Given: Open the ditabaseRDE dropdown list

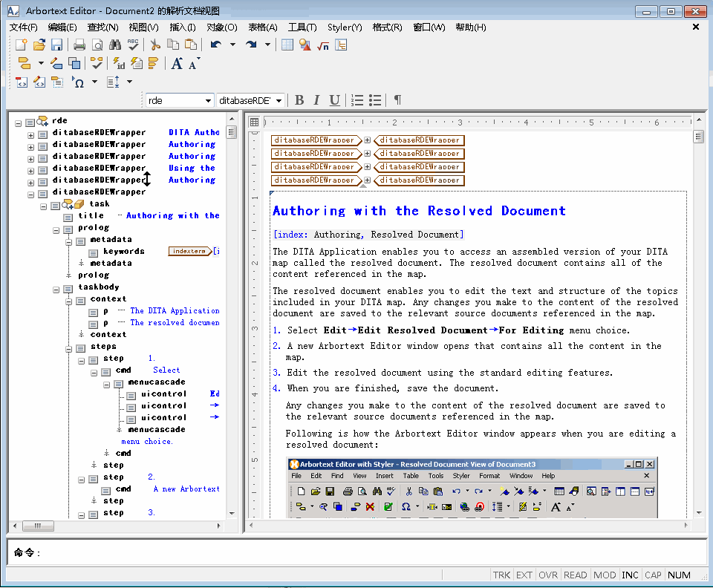Looking at the screenshot, I should [x=279, y=100].
